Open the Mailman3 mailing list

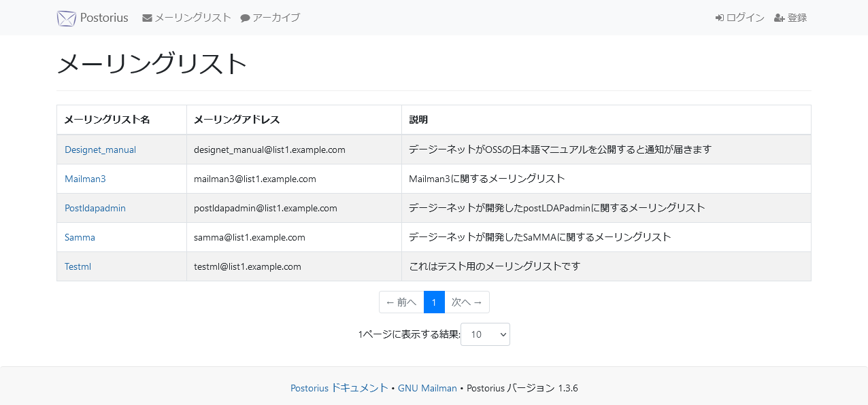tap(85, 179)
